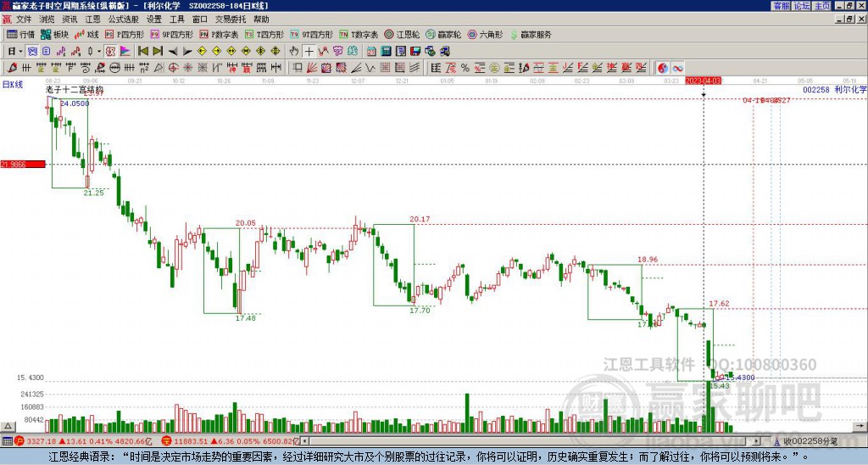This screenshot has height=465, width=868.
Task: Select the yellow diamond left-arrow icon
Action: [x=202, y=52]
